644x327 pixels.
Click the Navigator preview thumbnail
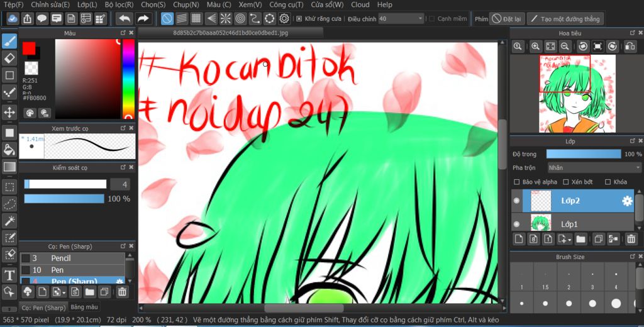click(x=577, y=94)
